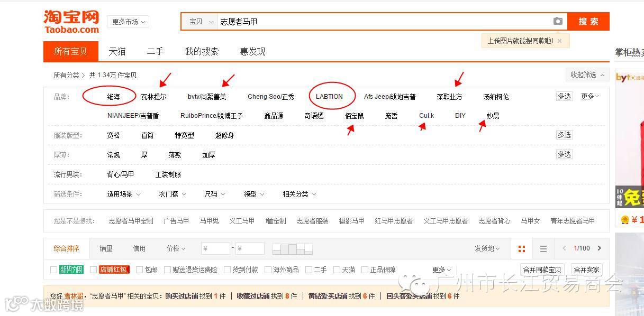Viewport: 644px width, 316px height.
Task: Select the 二手 tab
Action: (155, 51)
